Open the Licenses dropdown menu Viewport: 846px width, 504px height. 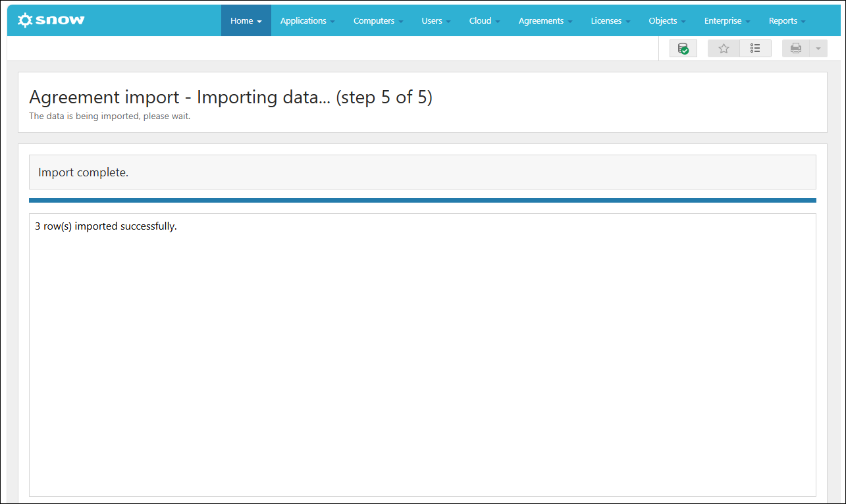click(610, 20)
